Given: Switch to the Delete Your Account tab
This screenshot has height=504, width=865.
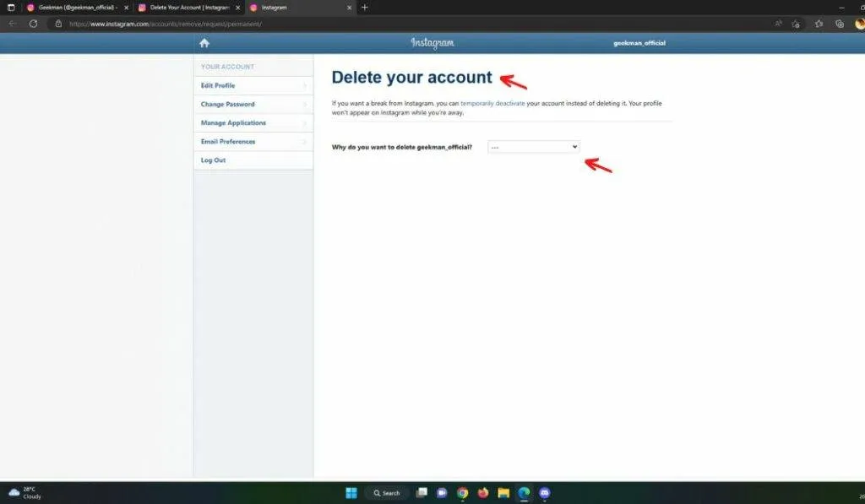Looking at the screenshot, I should (x=189, y=8).
